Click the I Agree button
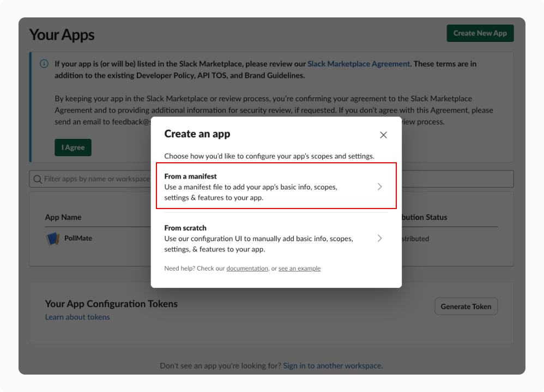This screenshot has width=544, height=392. pyautogui.click(x=73, y=148)
